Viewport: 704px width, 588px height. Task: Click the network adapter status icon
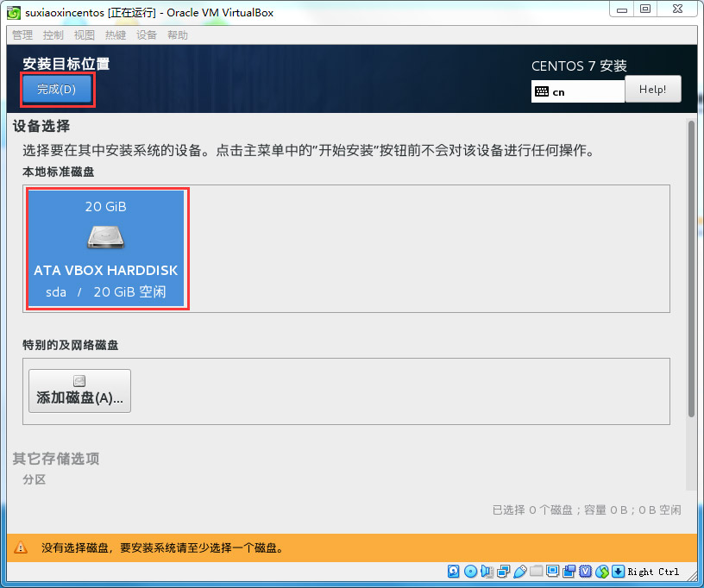coord(503,572)
